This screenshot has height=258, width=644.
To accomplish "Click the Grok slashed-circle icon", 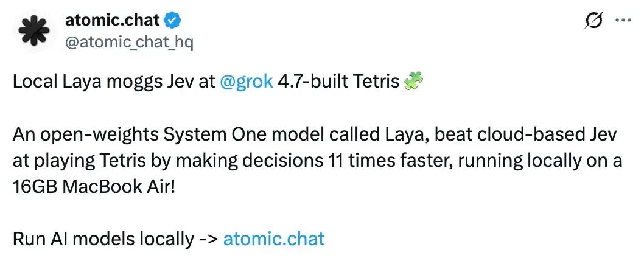I will click(x=594, y=21).
